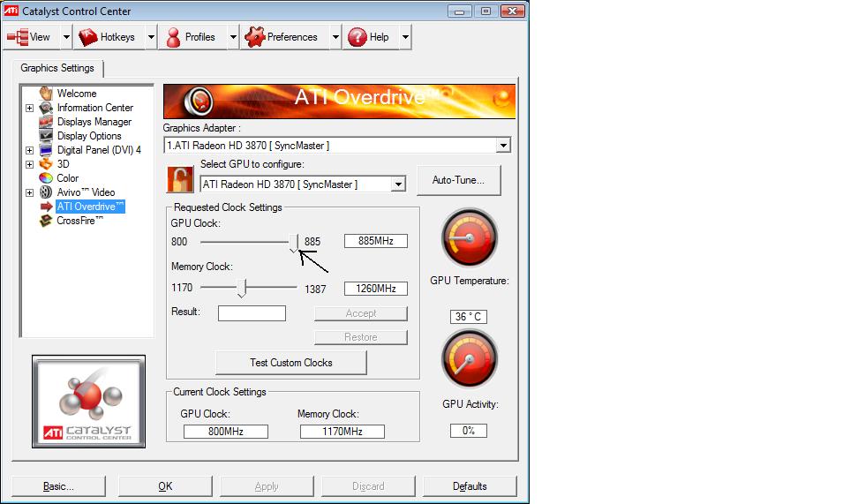Expand the 3D tree node
Screen dimensions: 843x504
[29, 164]
